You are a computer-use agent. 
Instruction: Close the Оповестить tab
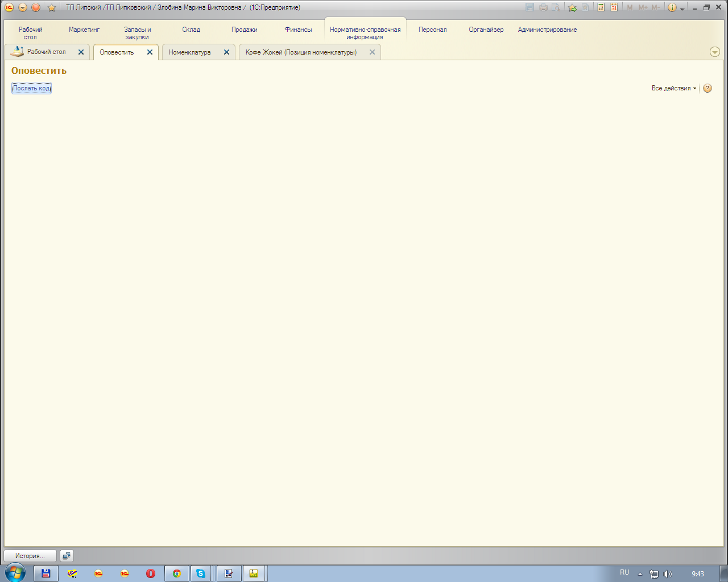150,52
